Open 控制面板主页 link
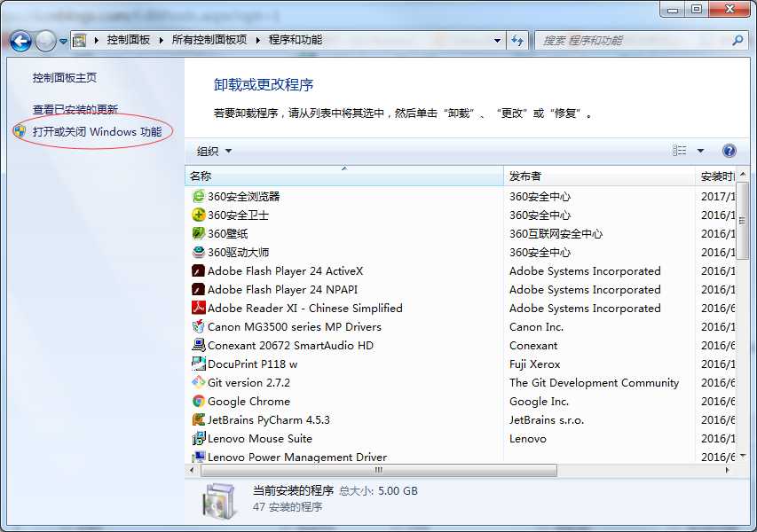Viewport: 757px width, 532px height. (65, 78)
